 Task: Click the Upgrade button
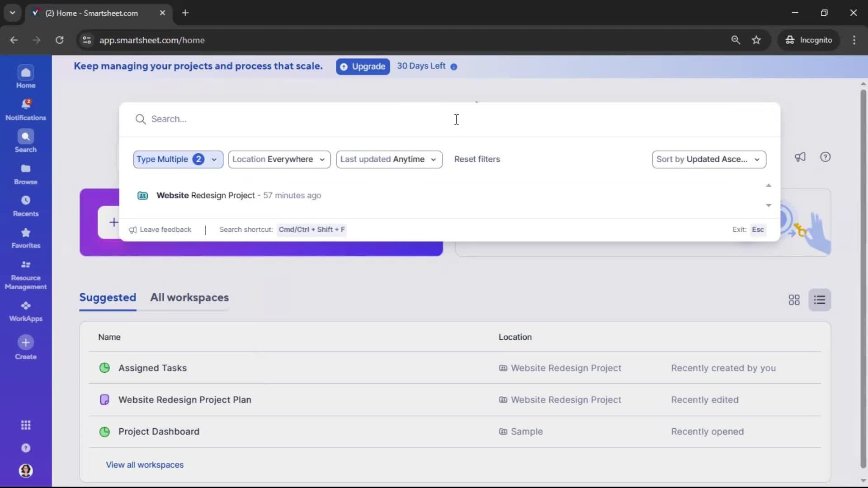point(363,66)
